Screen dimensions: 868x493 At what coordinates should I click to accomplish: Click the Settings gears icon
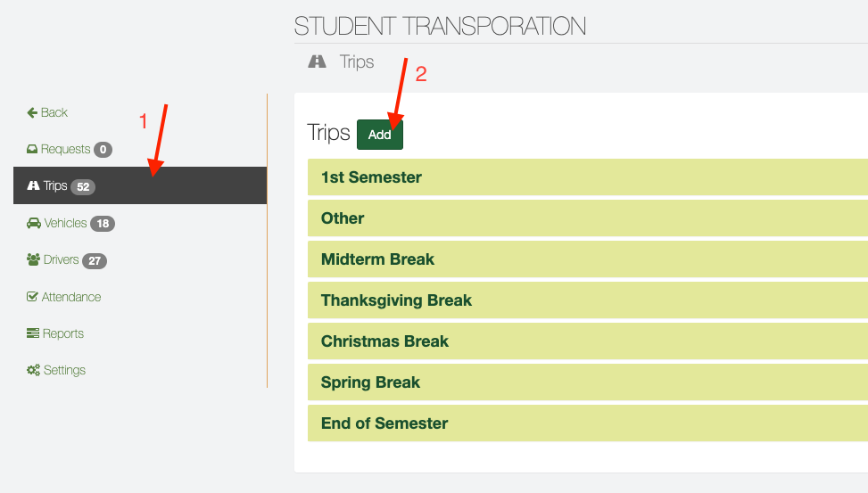33,370
